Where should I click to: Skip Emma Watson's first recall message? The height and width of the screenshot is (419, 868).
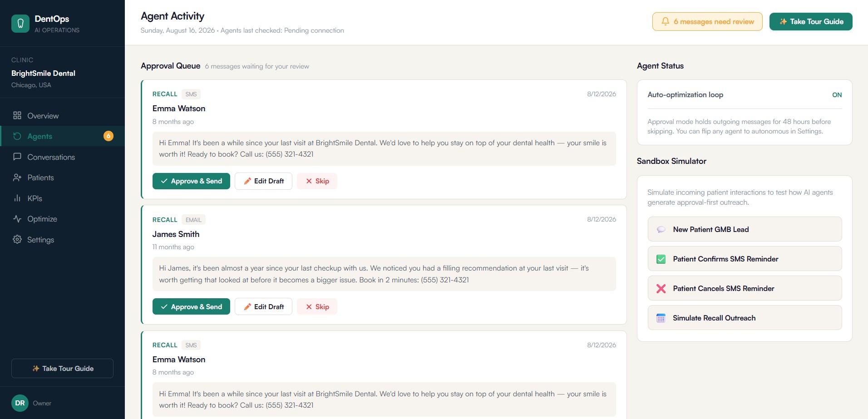(317, 181)
